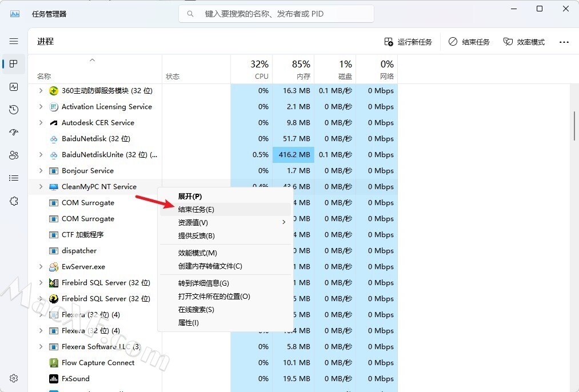The height and width of the screenshot is (392, 579).
Task: Click the EwServer.exe process icon
Action: click(x=54, y=266)
